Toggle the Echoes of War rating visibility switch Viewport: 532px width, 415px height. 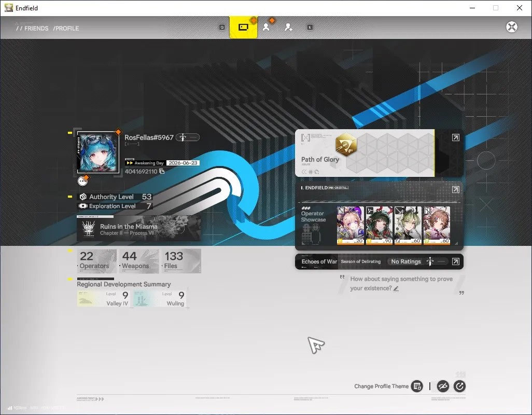[436, 261]
